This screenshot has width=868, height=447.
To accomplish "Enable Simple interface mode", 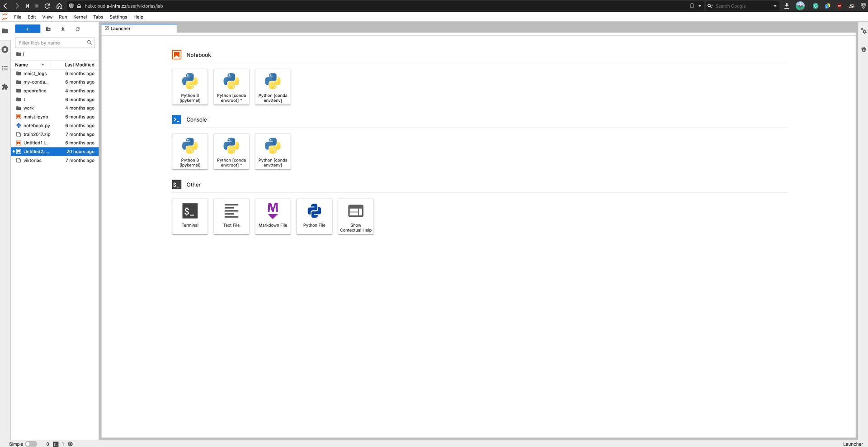I will 30,444.
